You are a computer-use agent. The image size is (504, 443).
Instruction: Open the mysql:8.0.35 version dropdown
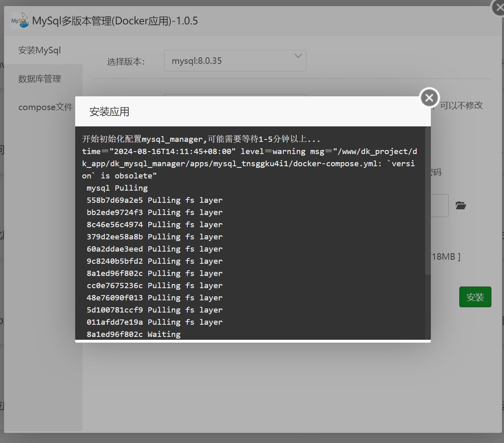tap(235, 61)
